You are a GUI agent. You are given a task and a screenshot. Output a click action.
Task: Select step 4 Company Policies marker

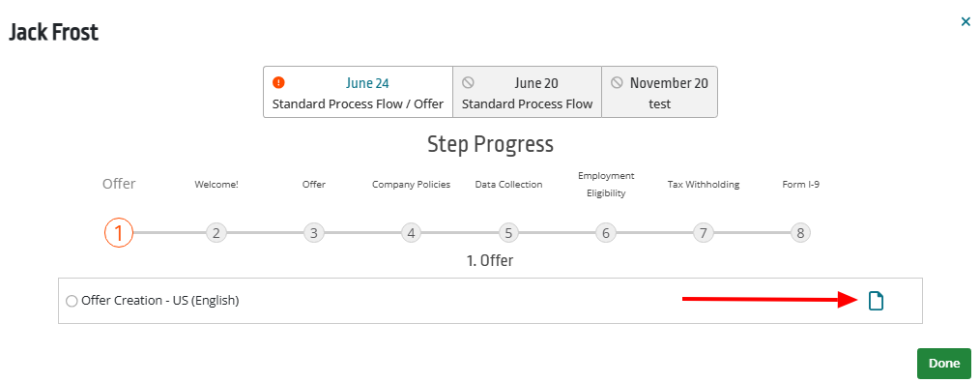click(411, 233)
